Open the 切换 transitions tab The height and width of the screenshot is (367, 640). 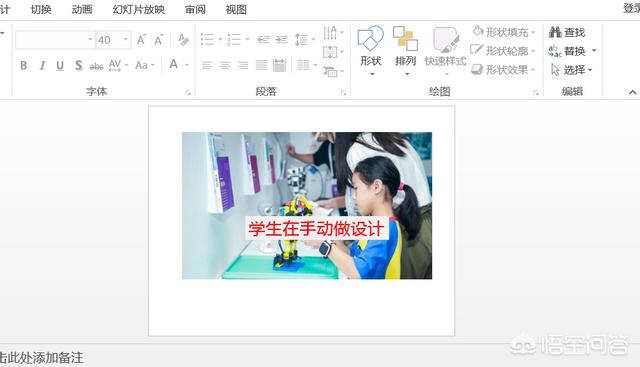click(x=41, y=9)
